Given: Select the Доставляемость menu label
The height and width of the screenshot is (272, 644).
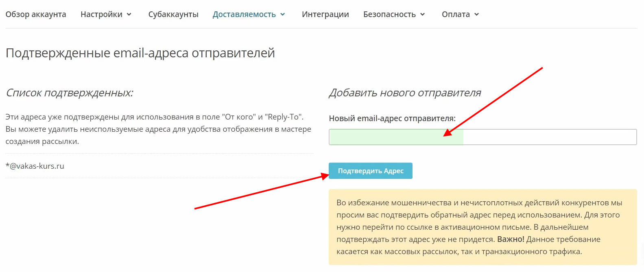Looking at the screenshot, I should [244, 14].
